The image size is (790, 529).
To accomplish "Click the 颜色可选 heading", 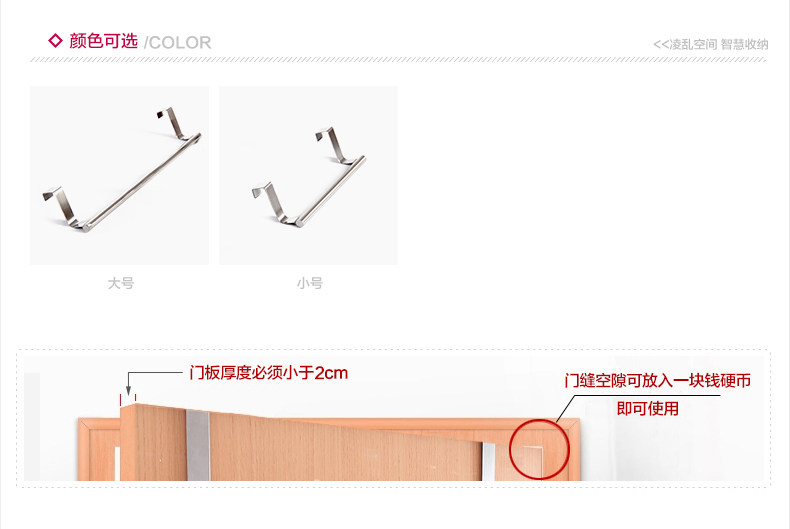I will coord(103,41).
